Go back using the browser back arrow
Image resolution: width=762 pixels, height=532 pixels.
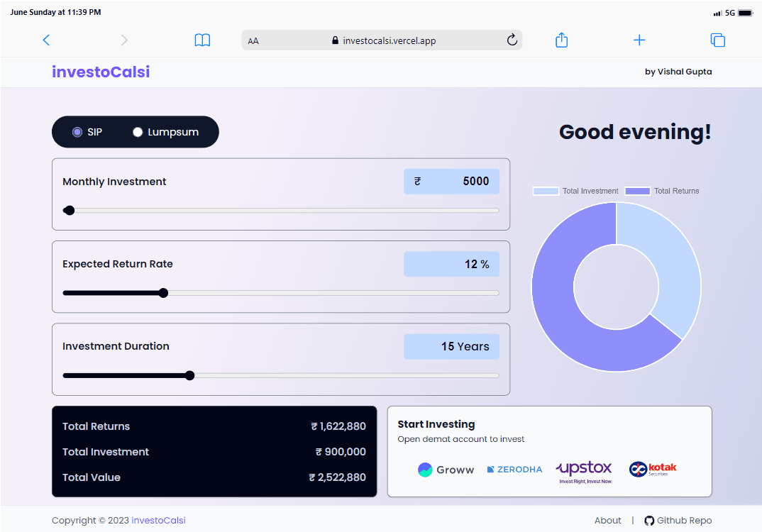click(47, 40)
